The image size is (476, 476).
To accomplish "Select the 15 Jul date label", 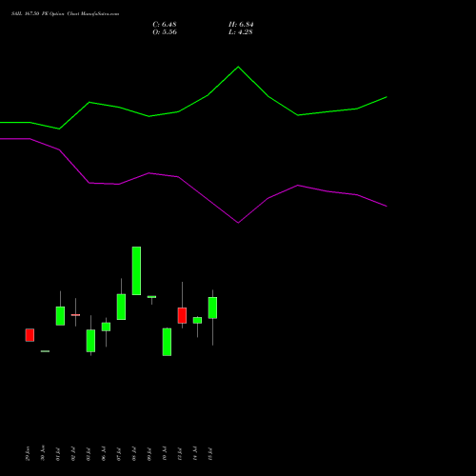I will (x=210, y=454).
